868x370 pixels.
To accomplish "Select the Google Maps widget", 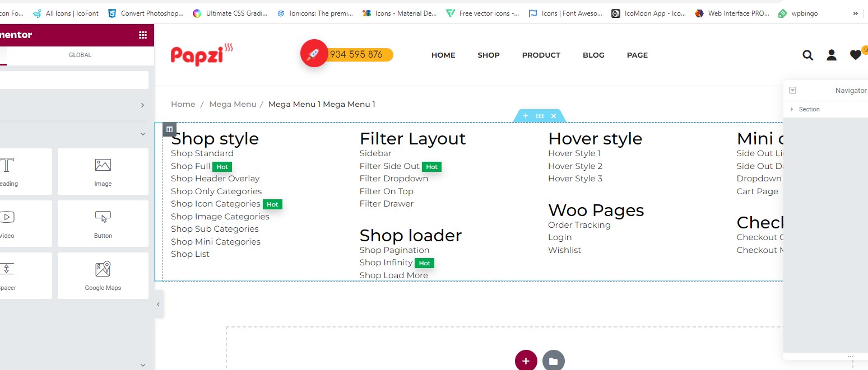I will 103,275.
